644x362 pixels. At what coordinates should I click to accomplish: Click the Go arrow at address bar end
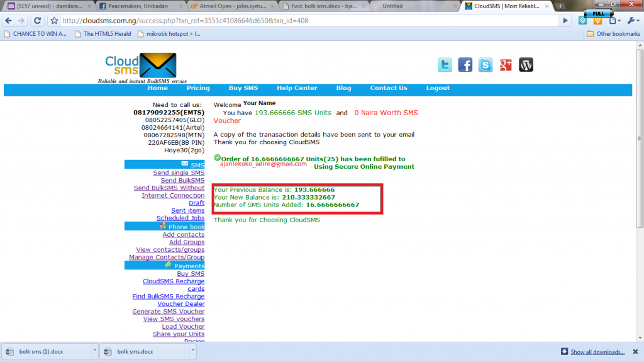click(x=565, y=21)
